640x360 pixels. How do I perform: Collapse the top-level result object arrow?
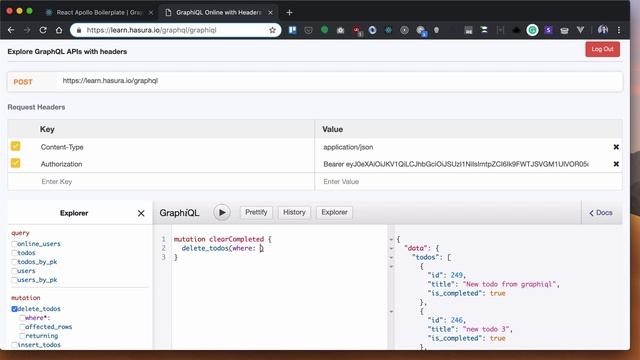point(391,239)
